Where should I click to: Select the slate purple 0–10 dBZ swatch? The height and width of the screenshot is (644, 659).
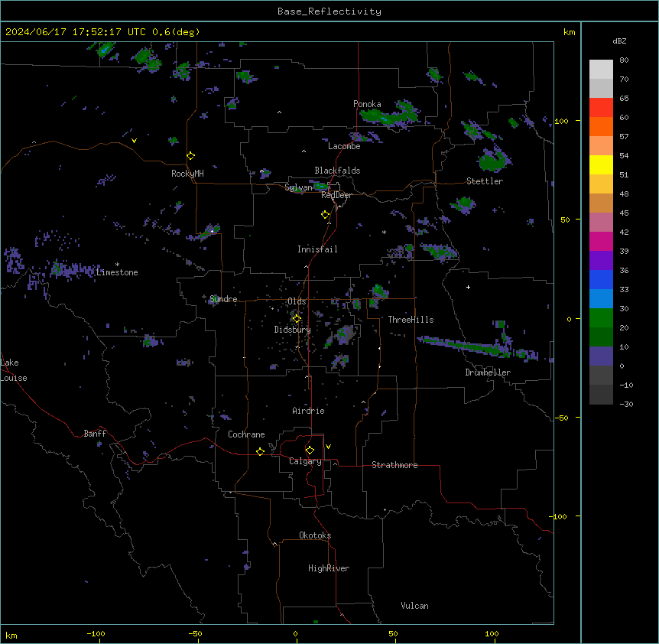coord(601,356)
